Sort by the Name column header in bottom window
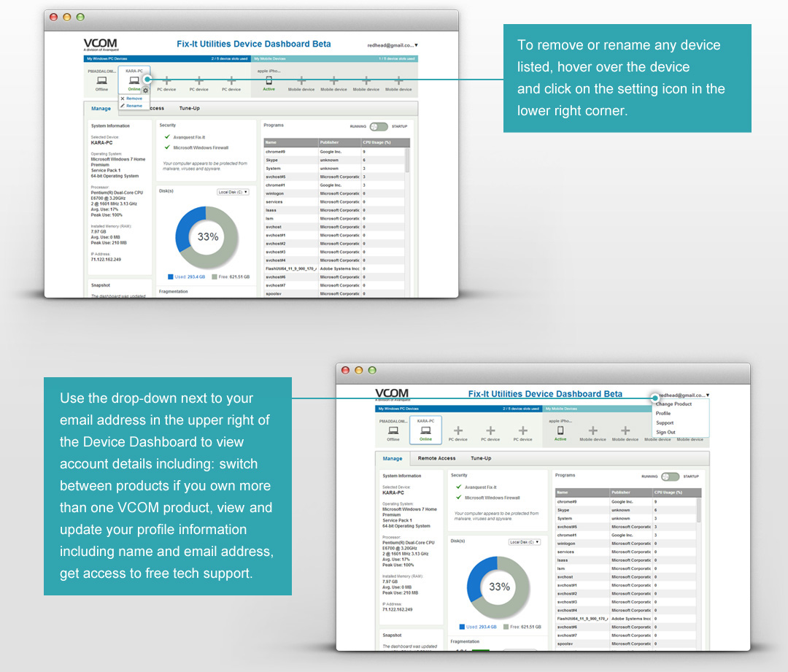Viewport: 788px width, 672px height. [x=582, y=492]
